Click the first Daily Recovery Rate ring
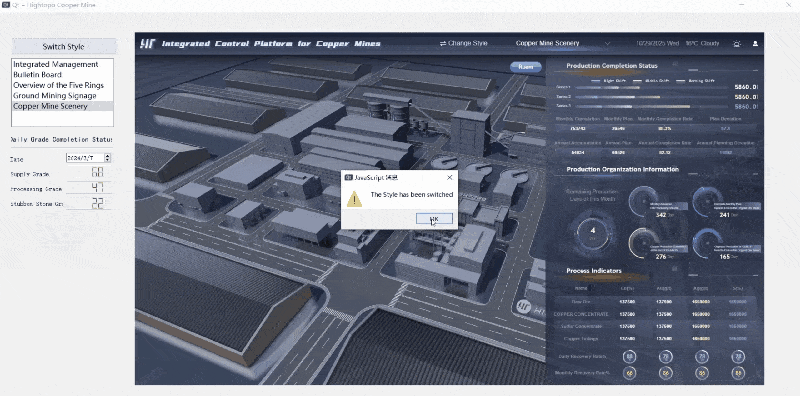The height and width of the screenshot is (396, 800). (630, 357)
